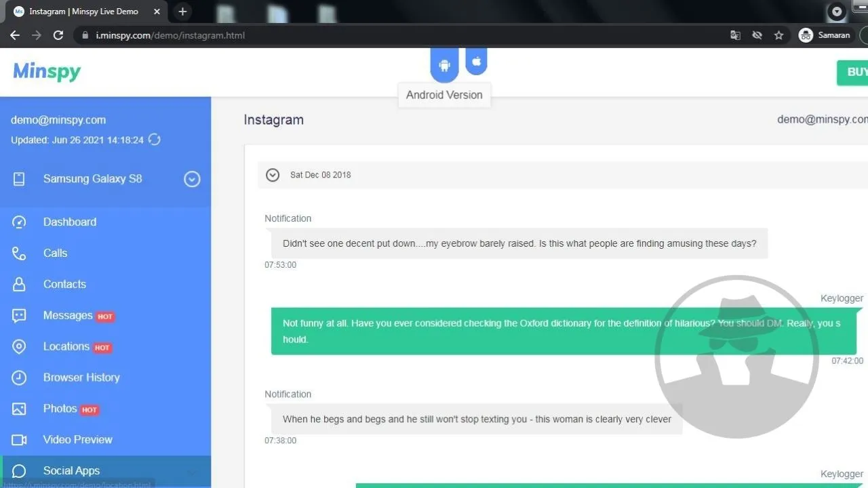
Task: Click the crossed-out eye icon in the address bar
Action: (x=757, y=35)
